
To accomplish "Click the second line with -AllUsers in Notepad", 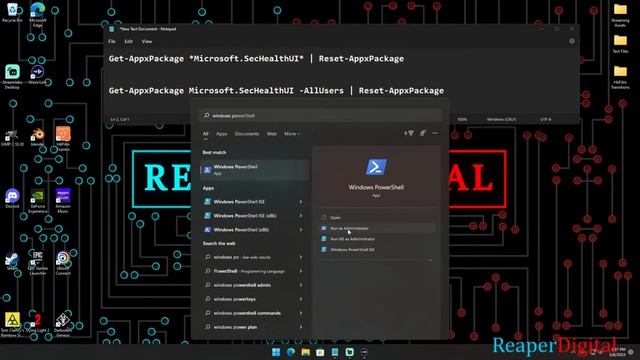I will pyautogui.click(x=276, y=91).
